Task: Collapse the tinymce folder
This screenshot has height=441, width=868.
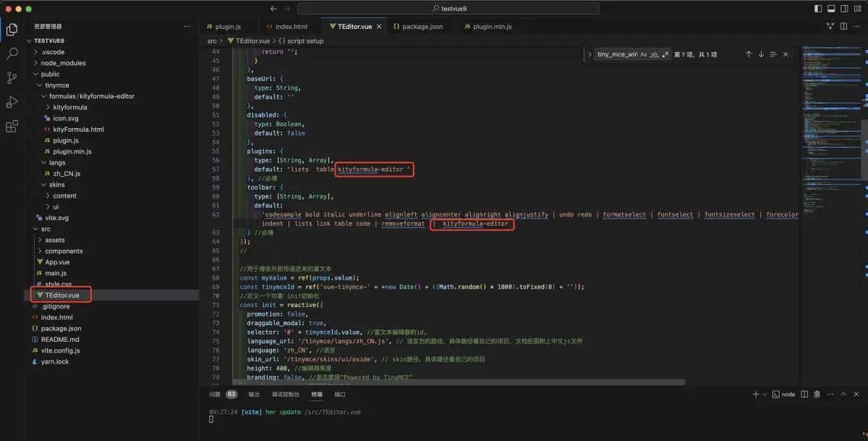Action: pos(57,85)
